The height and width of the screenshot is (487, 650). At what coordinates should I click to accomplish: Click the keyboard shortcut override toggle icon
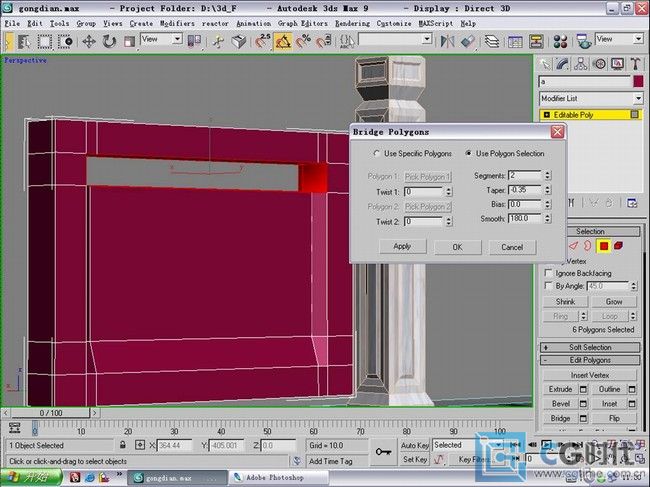click(239, 41)
